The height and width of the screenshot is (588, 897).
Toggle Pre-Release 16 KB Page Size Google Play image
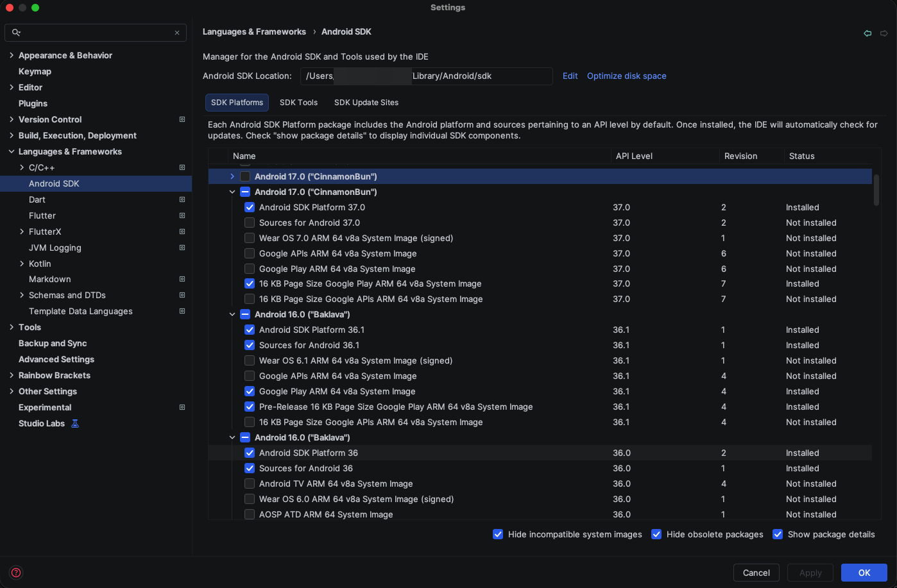[x=250, y=407]
